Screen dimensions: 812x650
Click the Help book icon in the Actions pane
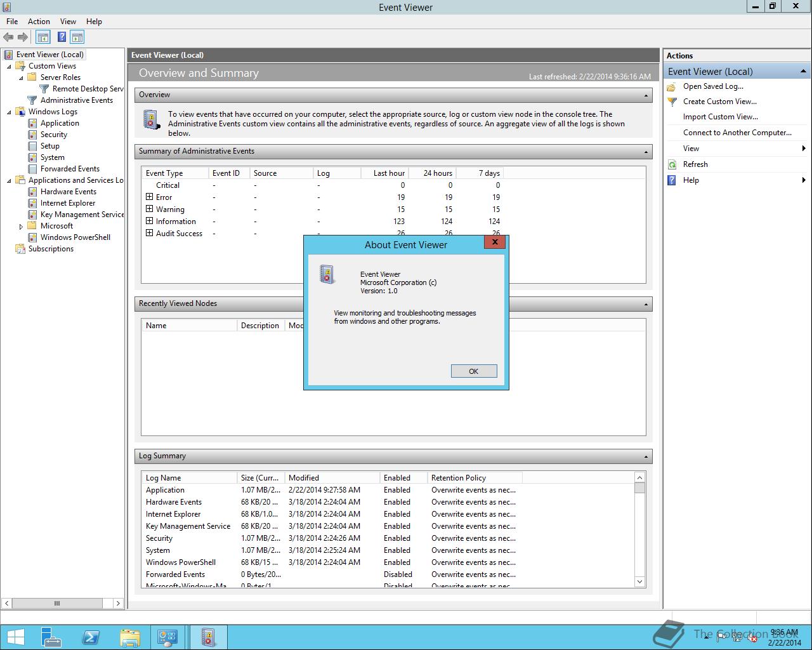671,180
